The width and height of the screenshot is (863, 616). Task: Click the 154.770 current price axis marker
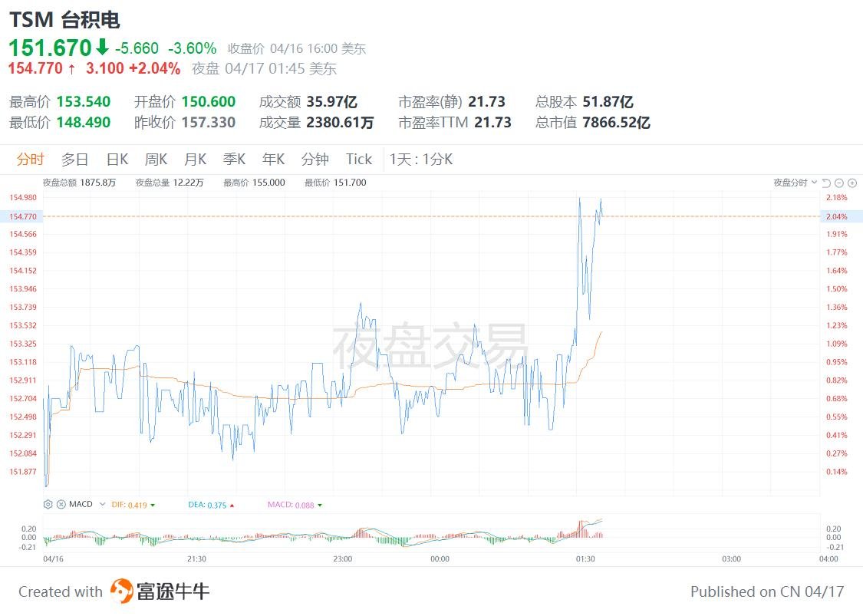pyautogui.click(x=22, y=216)
